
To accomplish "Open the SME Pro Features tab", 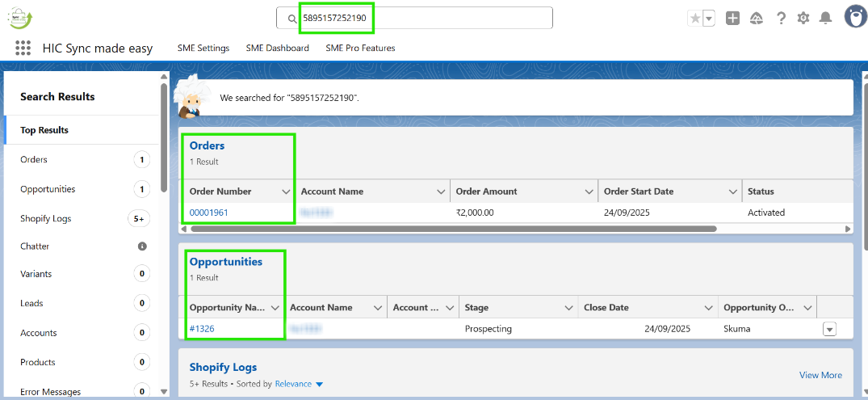I will click(x=360, y=48).
